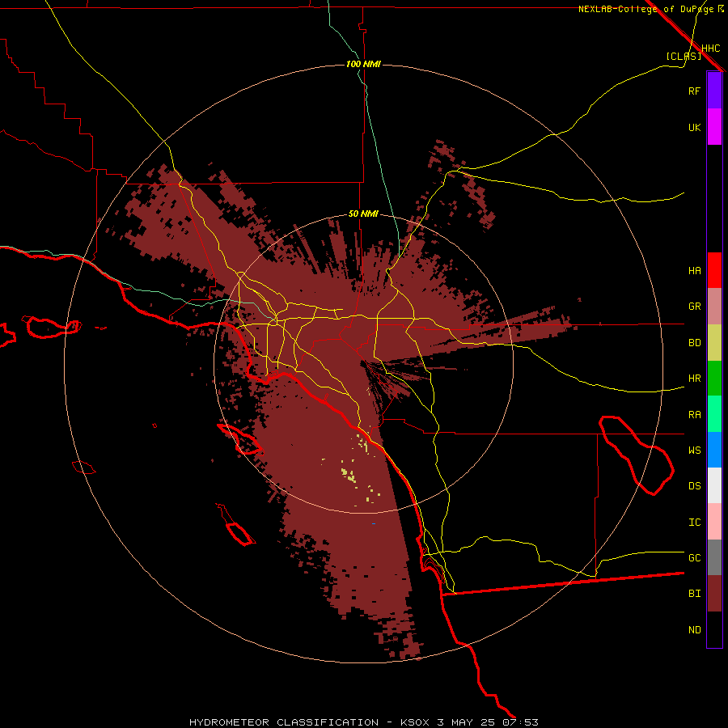This screenshot has width=728, height=728.
Task: Click the BI brown legend swatch
Action: [714, 594]
